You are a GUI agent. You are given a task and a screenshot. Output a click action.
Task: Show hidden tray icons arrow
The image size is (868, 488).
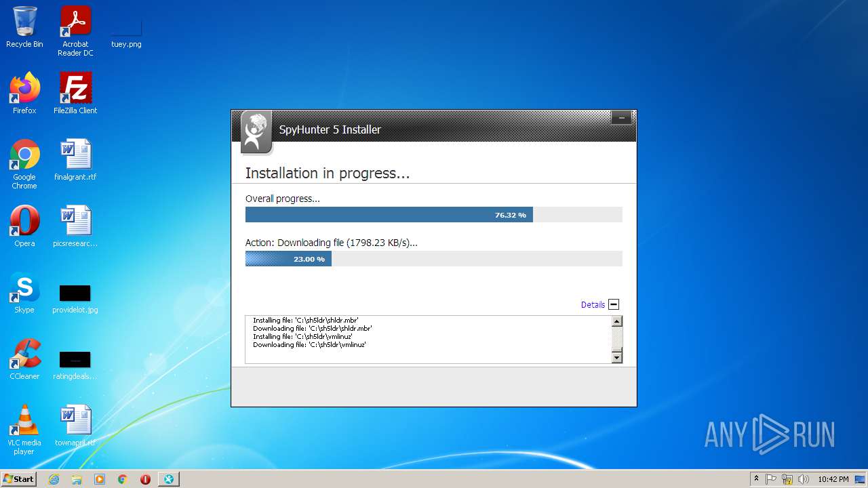point(756,479)
